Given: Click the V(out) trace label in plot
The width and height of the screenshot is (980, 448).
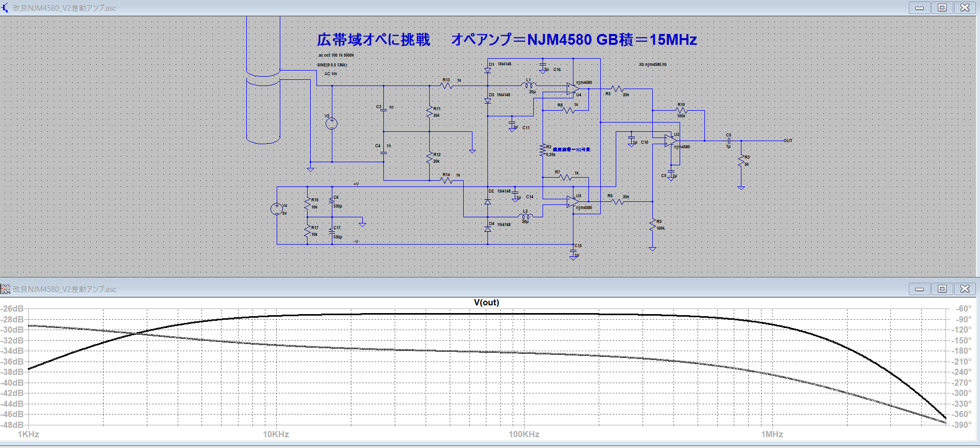Looking at the screenshot, I should 486,302.
